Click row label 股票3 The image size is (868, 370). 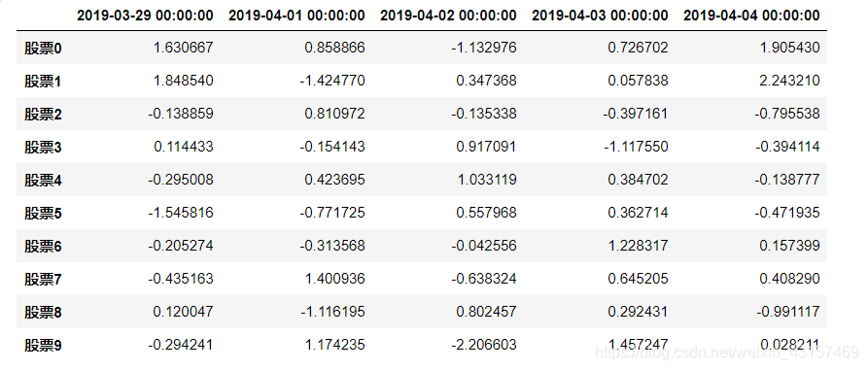43,148
